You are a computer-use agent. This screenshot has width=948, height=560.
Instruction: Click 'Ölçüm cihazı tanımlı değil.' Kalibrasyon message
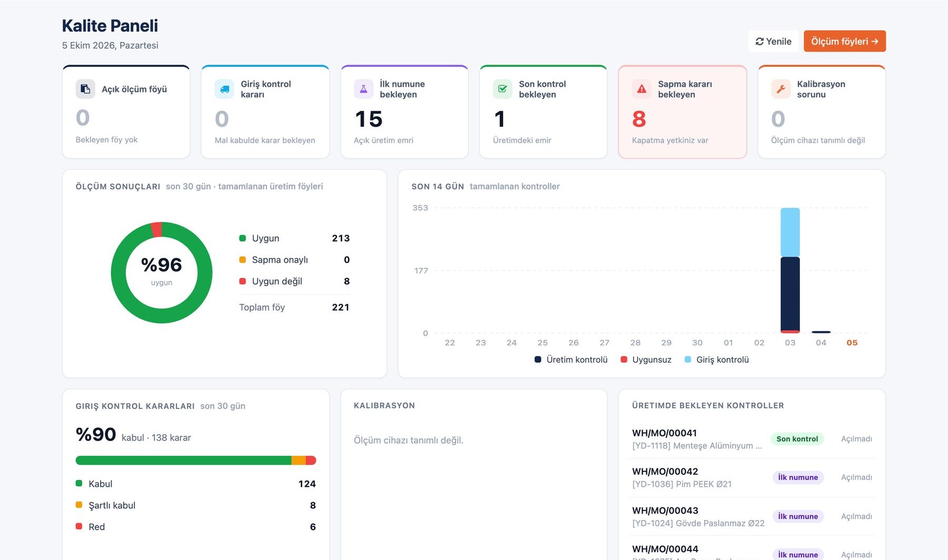(409, 440)
